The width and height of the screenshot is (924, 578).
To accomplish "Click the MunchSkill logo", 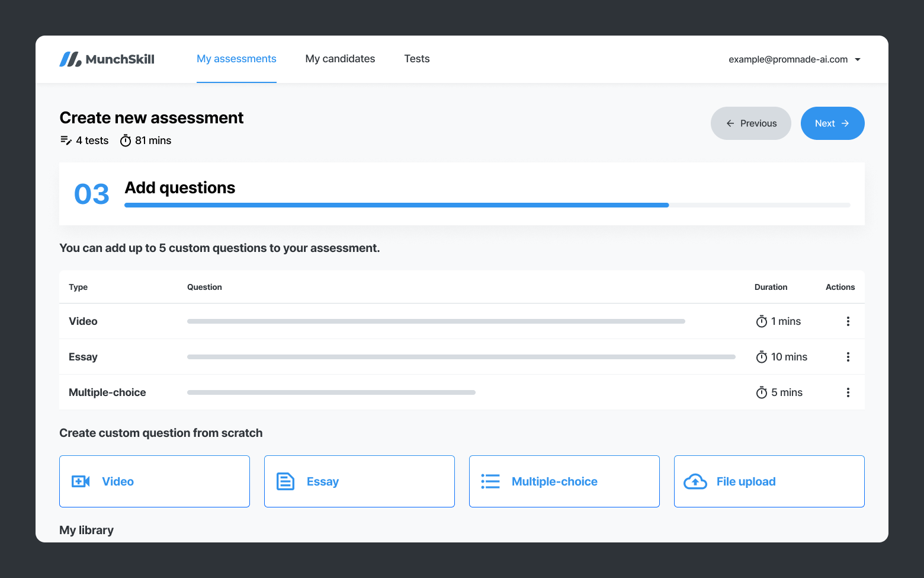I will click(x=107, y=59).
